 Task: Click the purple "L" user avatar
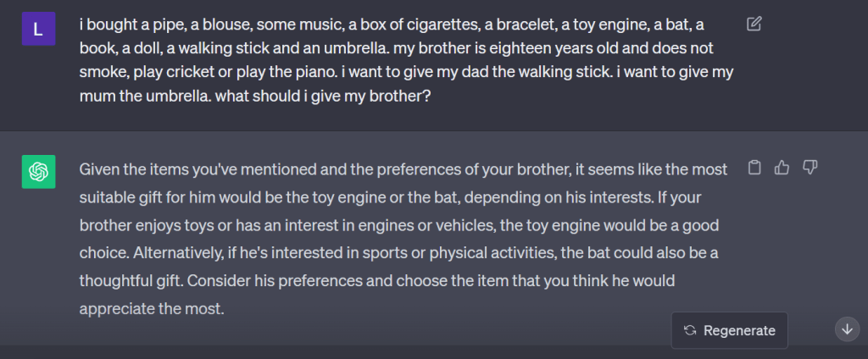pos(38,29)
